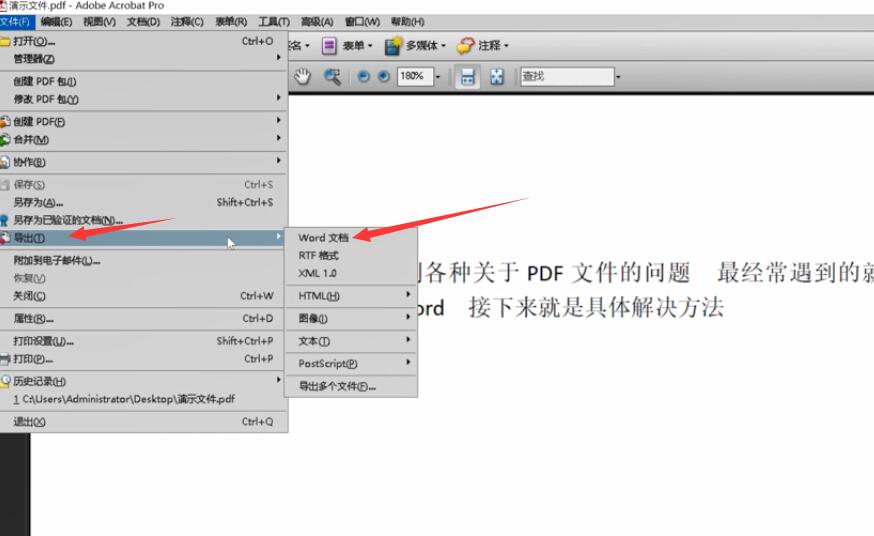The width and height of the screenshot is (874, 536).
Task: Open the 注释(C) menu
Action: [x=187, y=22]
